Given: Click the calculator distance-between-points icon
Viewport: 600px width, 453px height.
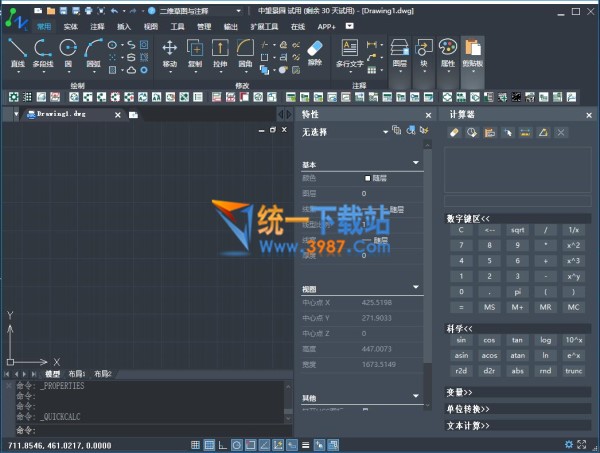Looking at the screenshot, I should [525, 133].
